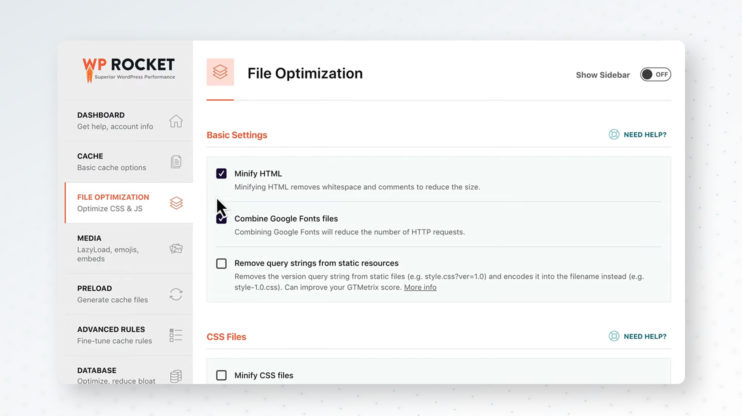Click the Basic Settings section heading
The width and height of the screenshot is (742, 416).
[237, 135]
